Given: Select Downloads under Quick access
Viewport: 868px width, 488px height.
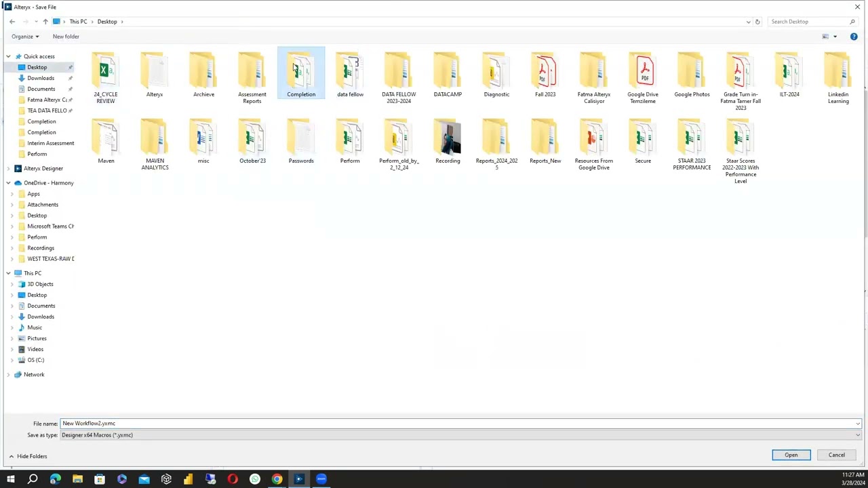Looking at the screenshot, I should coord(41,78).
